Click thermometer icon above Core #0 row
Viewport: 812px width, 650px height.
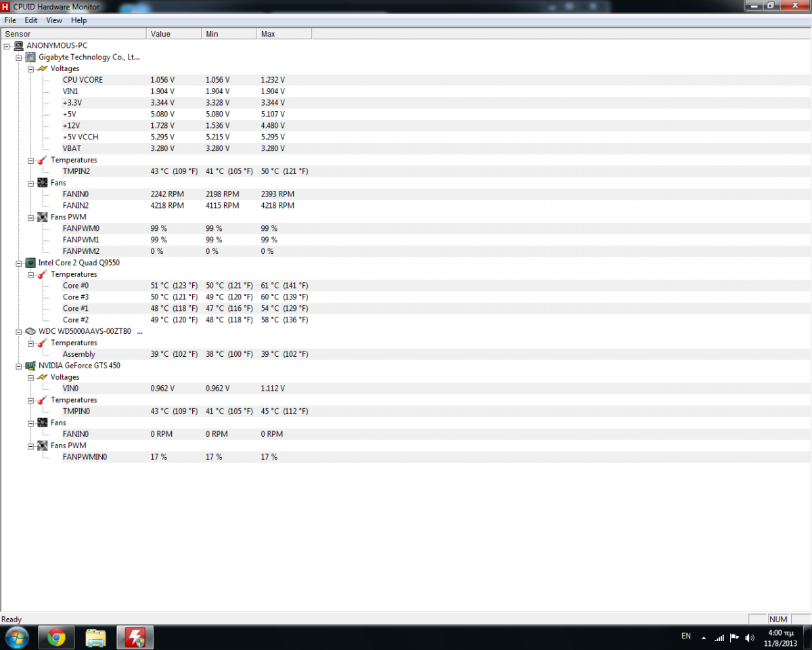[x=42, y=274]
